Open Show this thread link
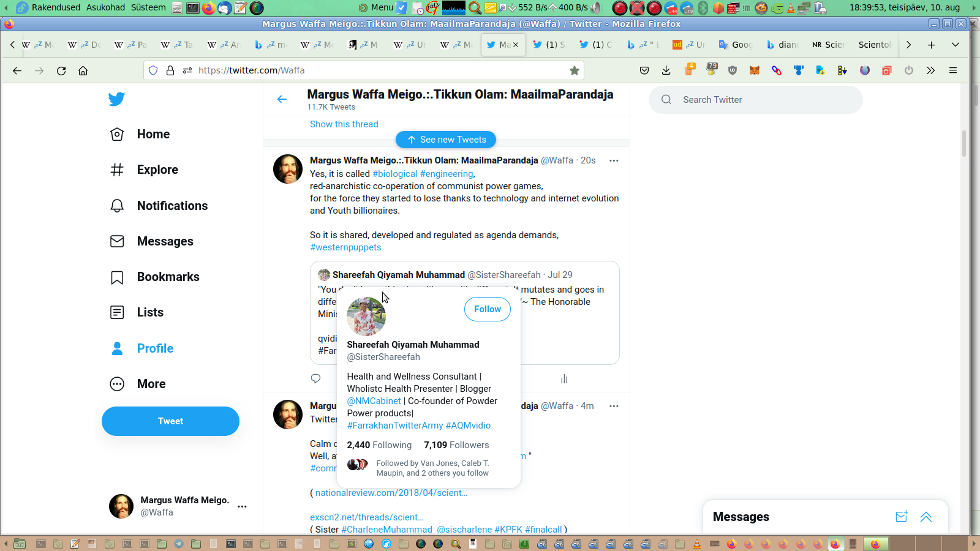The height and width of the screenshot is (551, 980). [x=344, y=124]
